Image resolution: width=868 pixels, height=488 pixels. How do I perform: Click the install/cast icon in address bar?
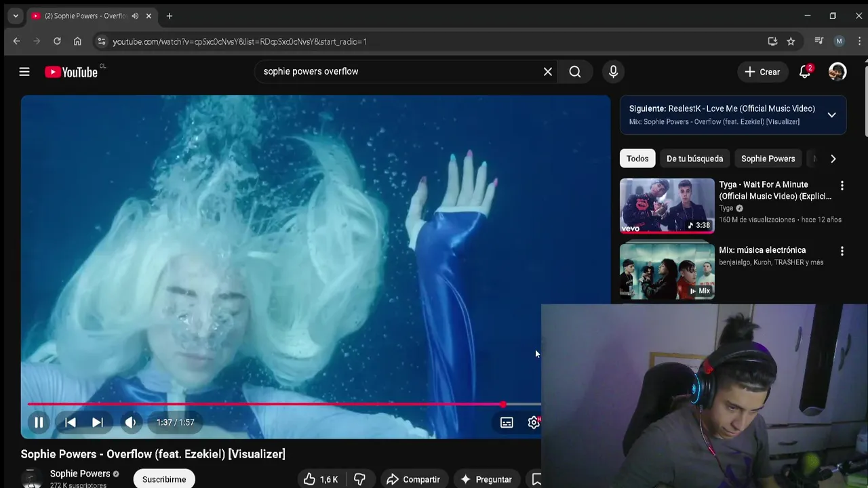coord(772,41)
